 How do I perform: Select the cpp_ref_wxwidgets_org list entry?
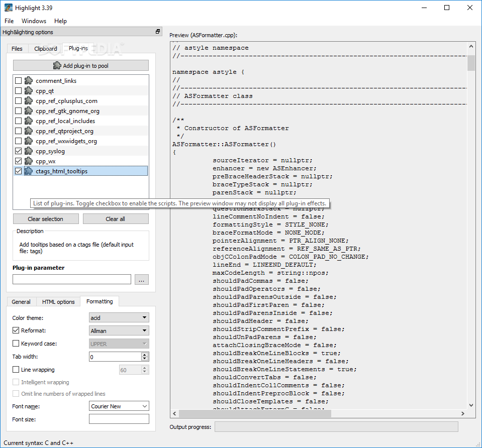pyautogui.click(x=81, y=141)
